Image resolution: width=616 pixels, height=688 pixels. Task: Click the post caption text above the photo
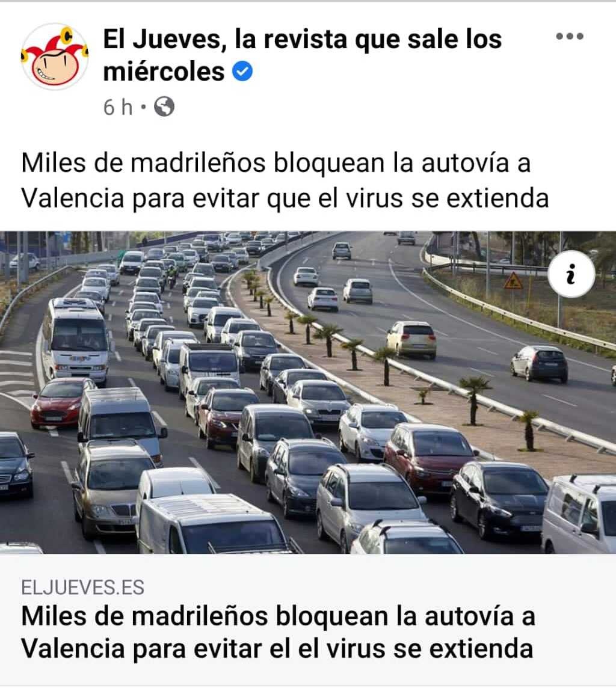point(285,180)
